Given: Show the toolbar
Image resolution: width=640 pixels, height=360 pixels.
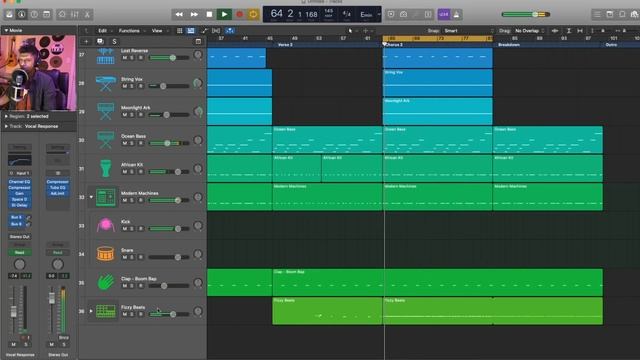Looking at the screenshot, I should pos(47,14).
